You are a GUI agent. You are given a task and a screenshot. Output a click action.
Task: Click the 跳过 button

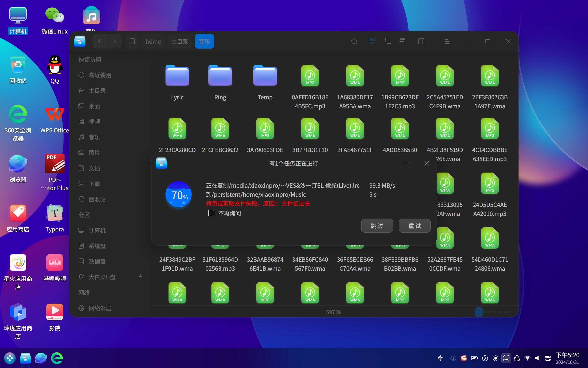[x=377, y=226]
